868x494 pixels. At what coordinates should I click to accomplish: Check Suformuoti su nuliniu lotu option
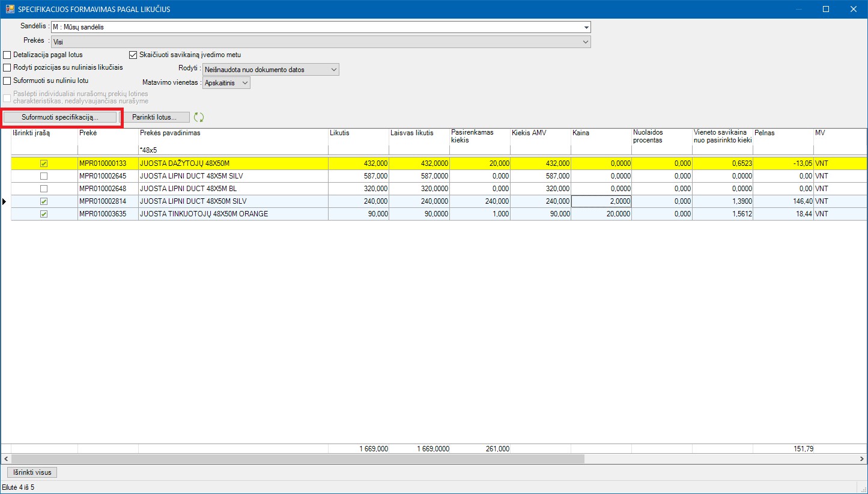pyautogui.click(x=8, y=81)
